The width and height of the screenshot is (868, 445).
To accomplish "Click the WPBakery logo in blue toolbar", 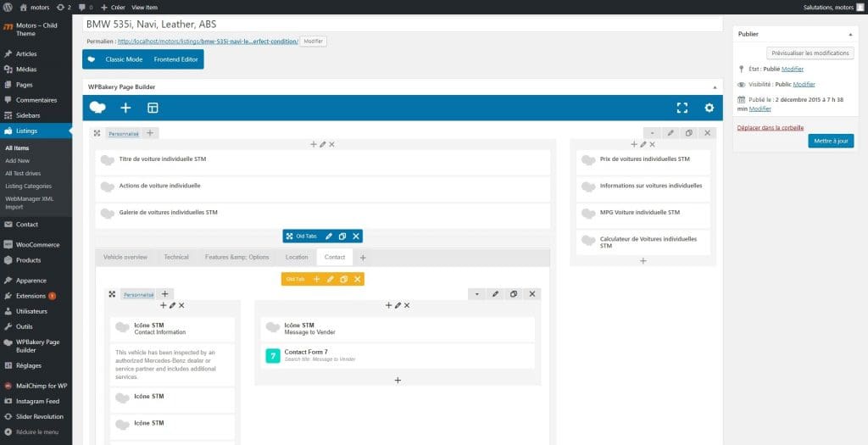I will click(x=97, y=108).
